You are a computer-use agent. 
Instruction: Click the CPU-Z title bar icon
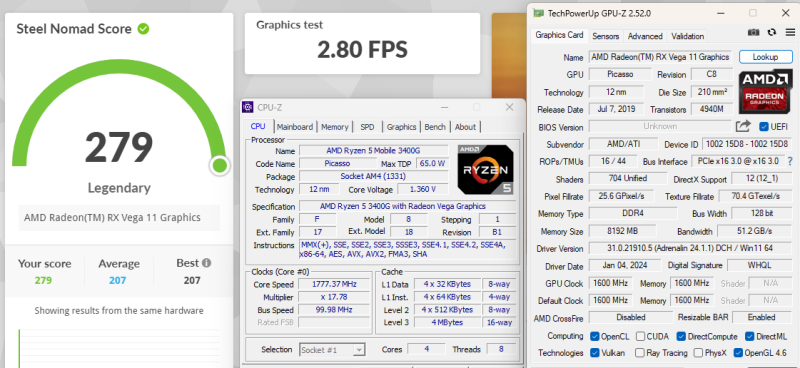pos(247,107)
